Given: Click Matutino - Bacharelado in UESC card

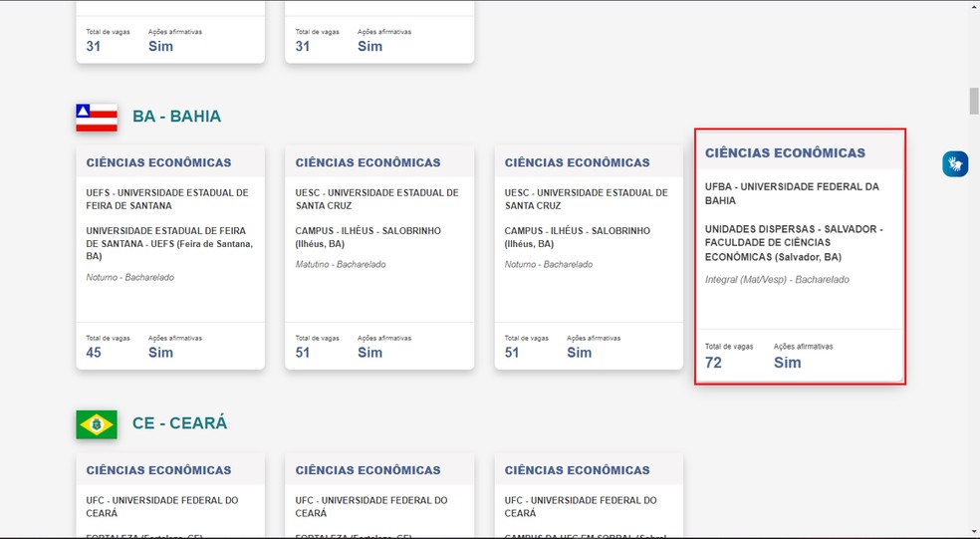Looking at the screenshot, I should [x=341, y=264].
